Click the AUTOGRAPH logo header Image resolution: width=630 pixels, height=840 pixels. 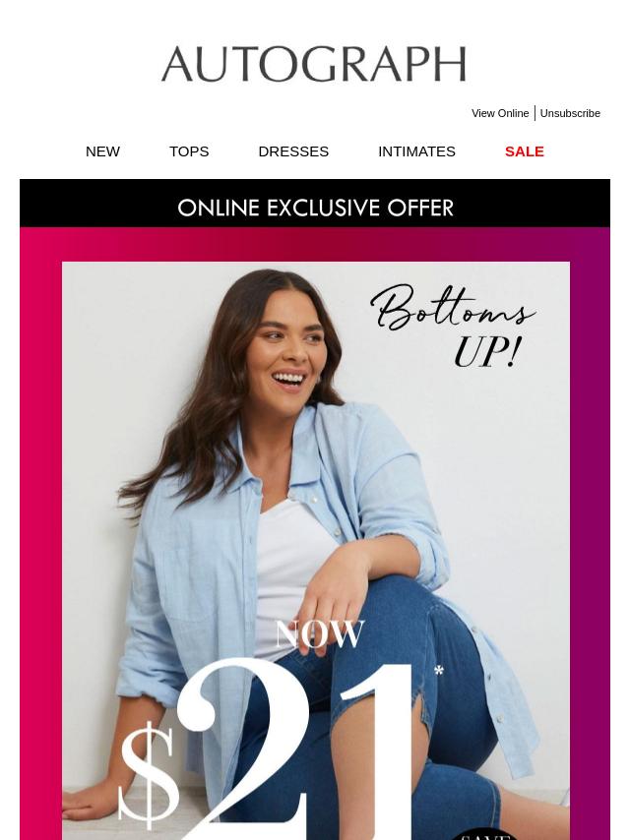314,64
